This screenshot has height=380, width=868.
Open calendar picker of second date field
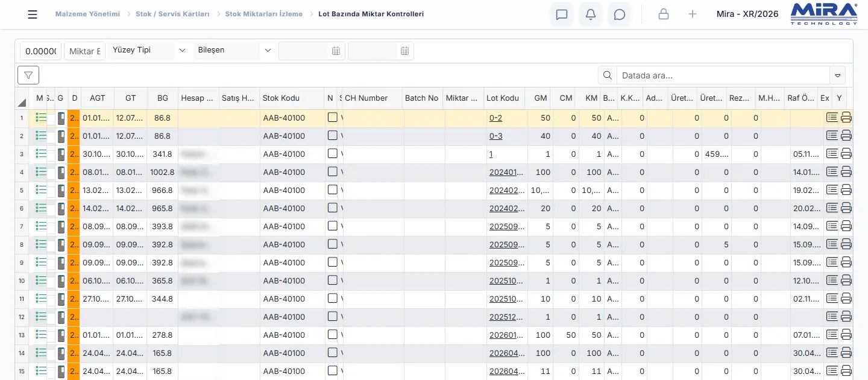tap(405, 51)
